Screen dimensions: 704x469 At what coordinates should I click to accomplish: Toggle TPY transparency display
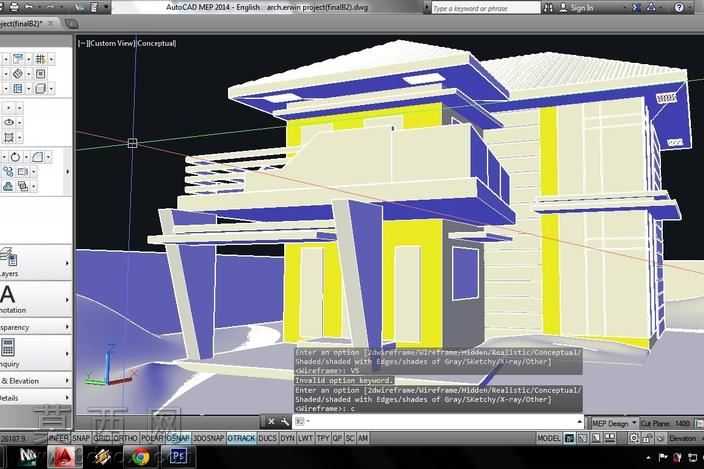323,438
